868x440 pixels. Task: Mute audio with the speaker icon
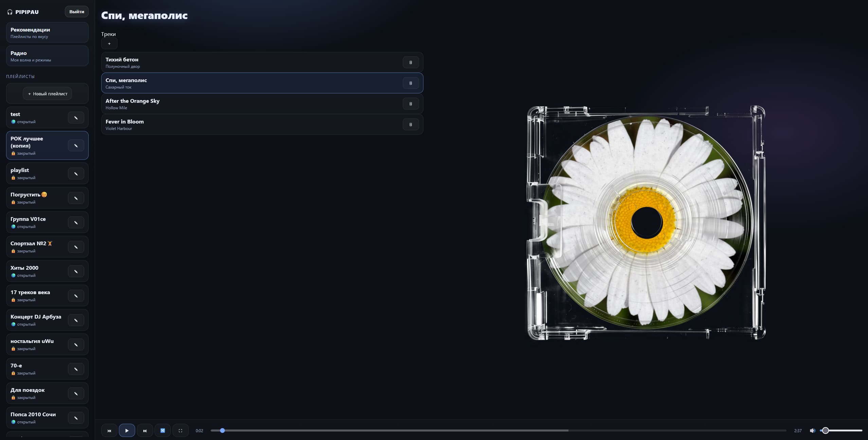[x=812, y=431]
